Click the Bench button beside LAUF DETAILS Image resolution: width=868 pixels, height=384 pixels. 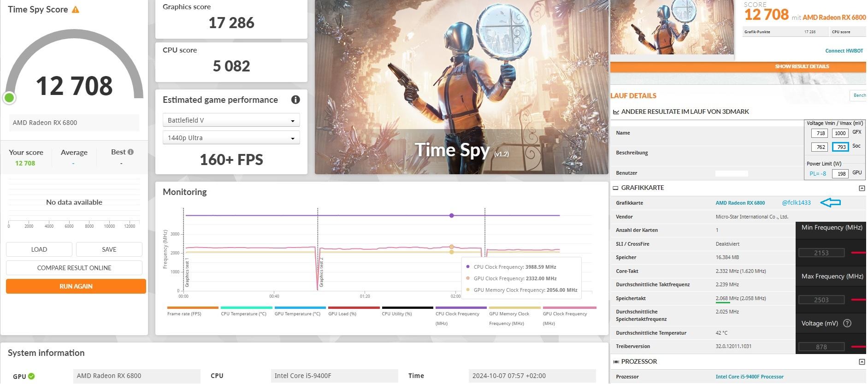(858, 95)
